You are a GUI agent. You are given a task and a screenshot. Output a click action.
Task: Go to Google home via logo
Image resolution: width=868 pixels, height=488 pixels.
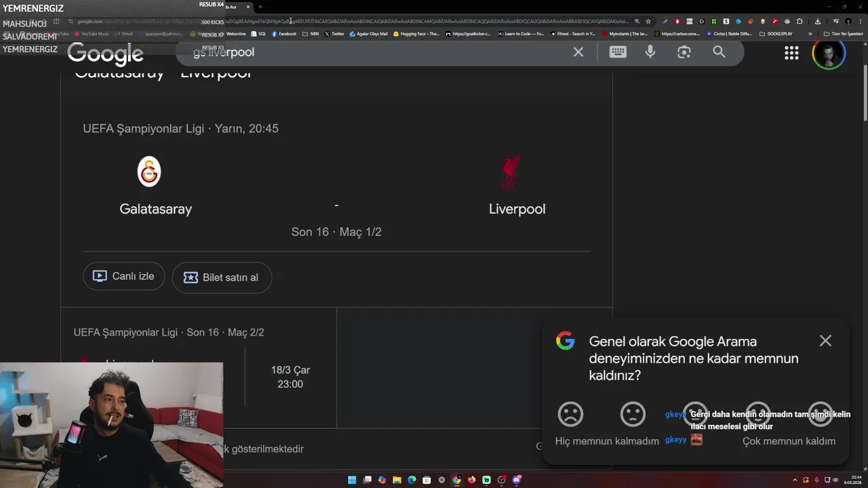coord(105,54)
